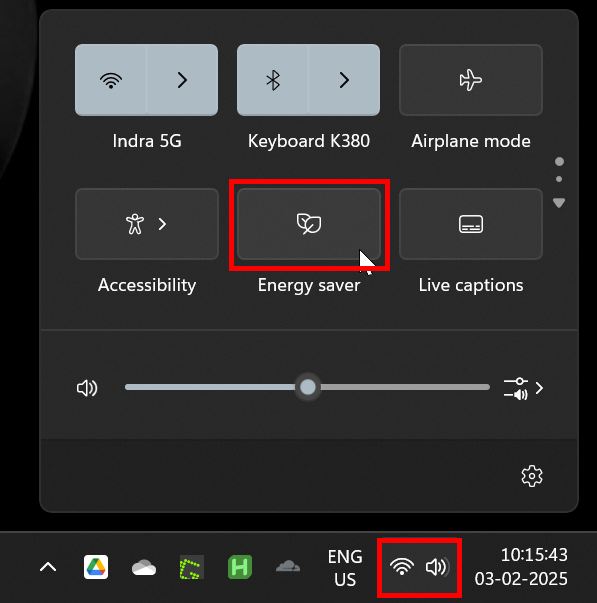Toggle Wi-Fi off using the Wi-Fi icon
Viewport: 597px width, 603px height.
click(x=111, y=80)
